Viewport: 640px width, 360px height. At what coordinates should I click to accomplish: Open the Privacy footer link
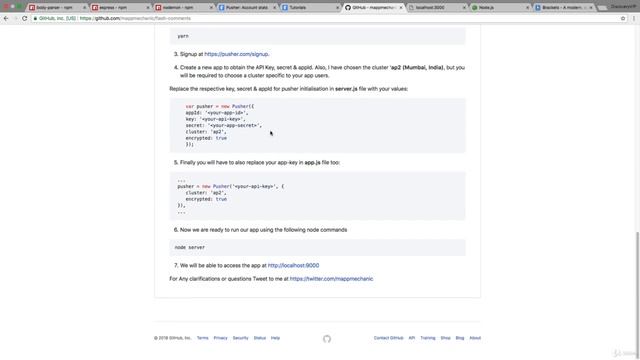coord(220,338)
